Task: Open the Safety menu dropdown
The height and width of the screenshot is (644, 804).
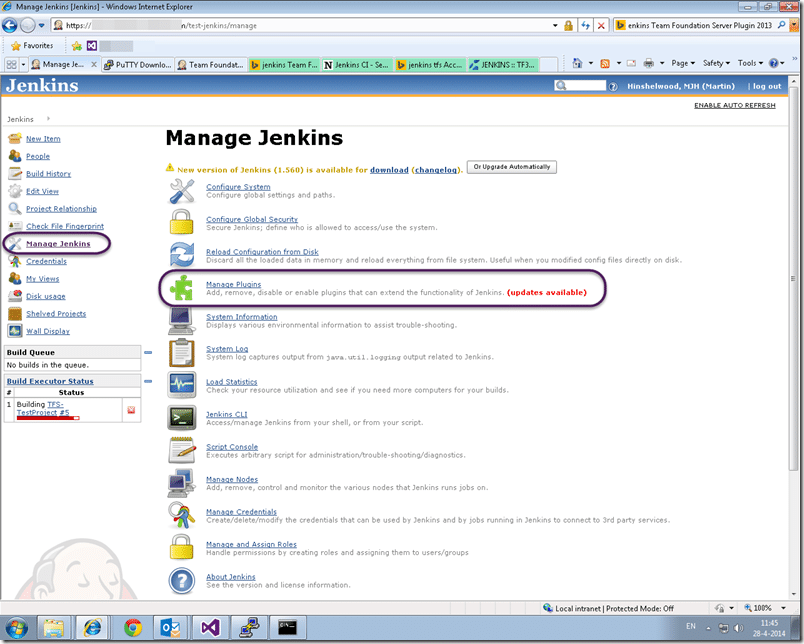Action: click(x=716, y=63)
